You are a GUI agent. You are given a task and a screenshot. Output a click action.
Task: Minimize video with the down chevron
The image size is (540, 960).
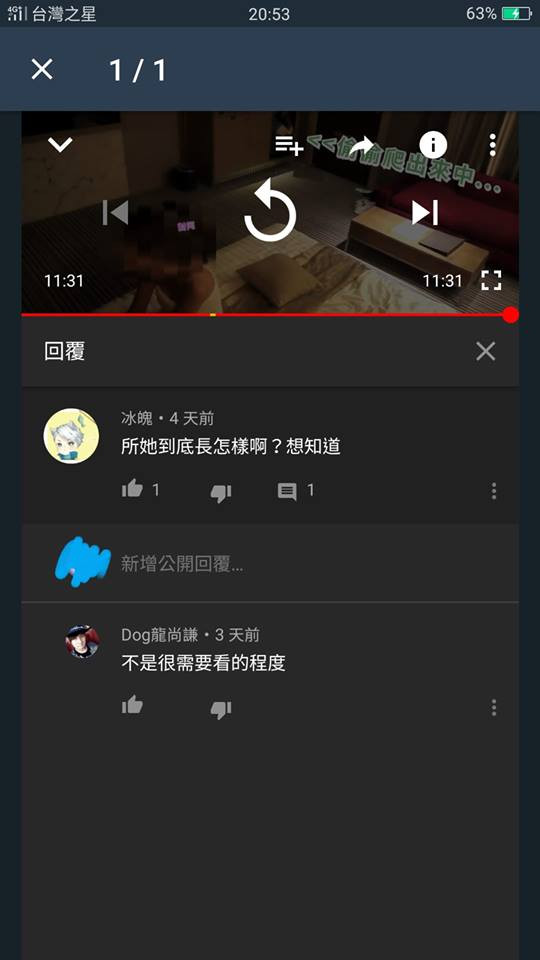pyautogui.click(x=60, y=145)
